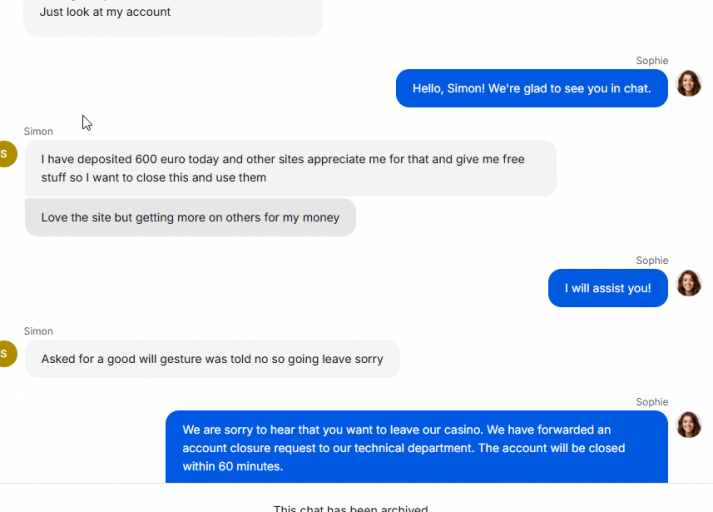The height and width of the screenshot is (512, 713).
Task: Click the Sophie label above "I will assist you!"
Action: pos(652,260)
